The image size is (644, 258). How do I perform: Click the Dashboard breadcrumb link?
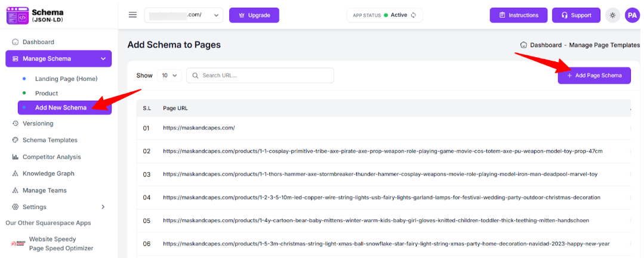coord(546,45)
